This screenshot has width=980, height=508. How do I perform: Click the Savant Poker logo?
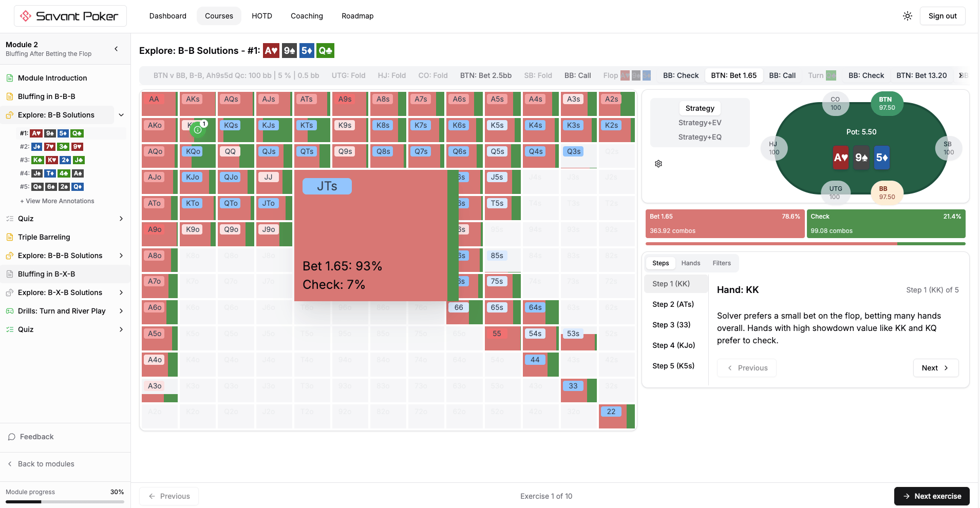[x=70, y=16]
